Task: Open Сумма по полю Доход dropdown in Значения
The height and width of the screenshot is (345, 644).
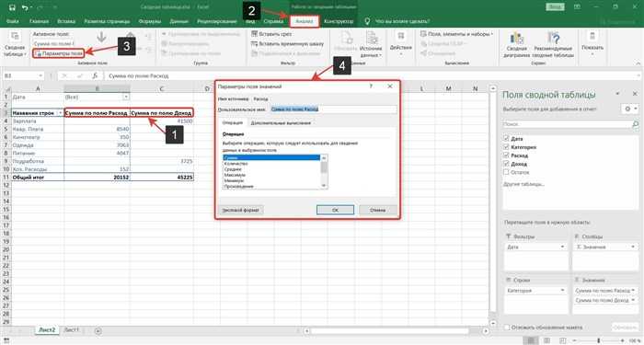Action: pyautogui.click(x=633, y=301)
